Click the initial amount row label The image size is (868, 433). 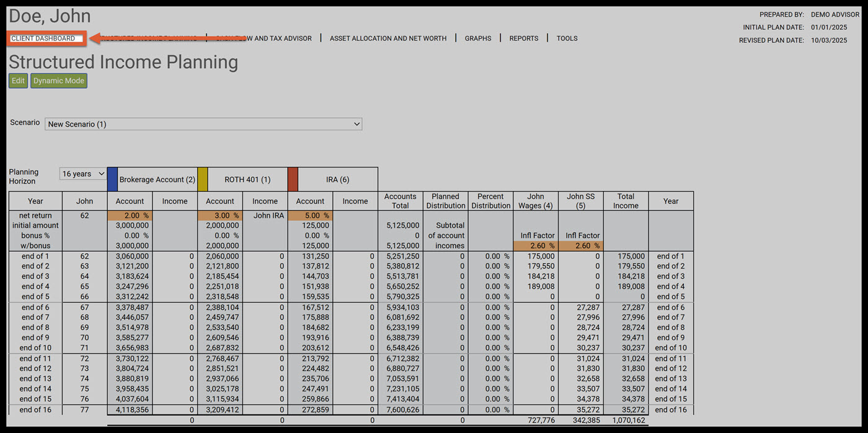point(36,226)
